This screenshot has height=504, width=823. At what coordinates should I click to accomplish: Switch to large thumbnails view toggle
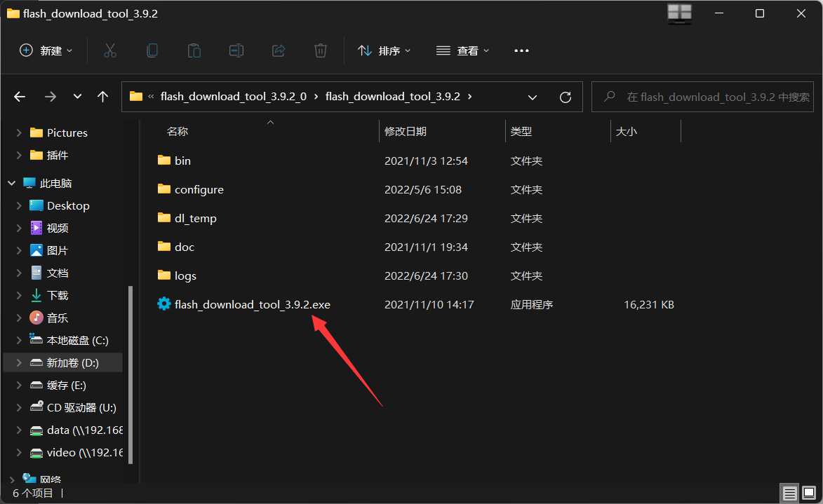pyautogui.click(x=807, y=493)
